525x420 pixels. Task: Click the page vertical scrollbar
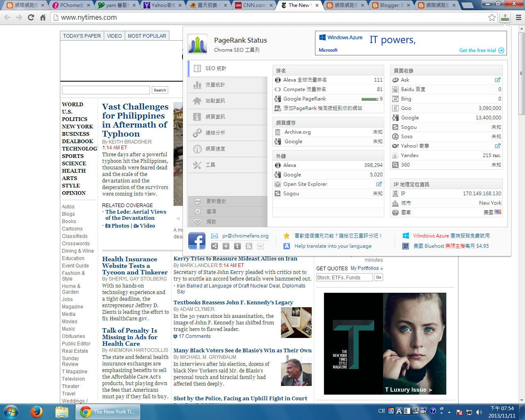point(522,213)
